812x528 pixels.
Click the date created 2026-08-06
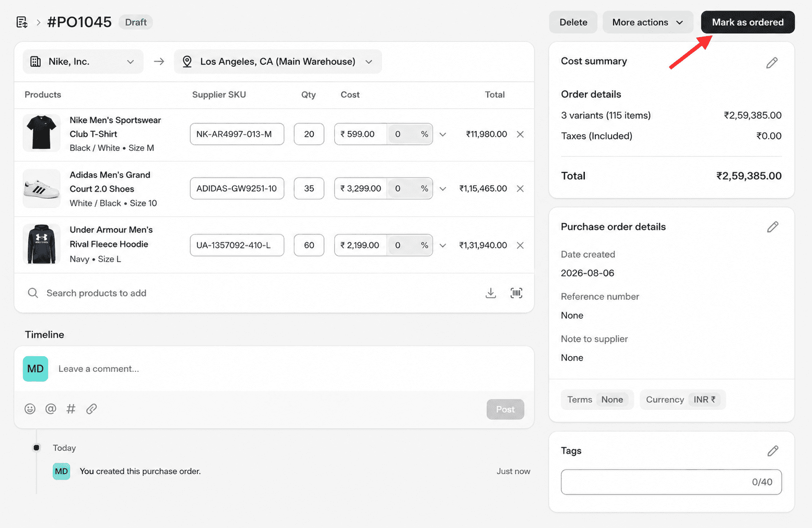587,273
